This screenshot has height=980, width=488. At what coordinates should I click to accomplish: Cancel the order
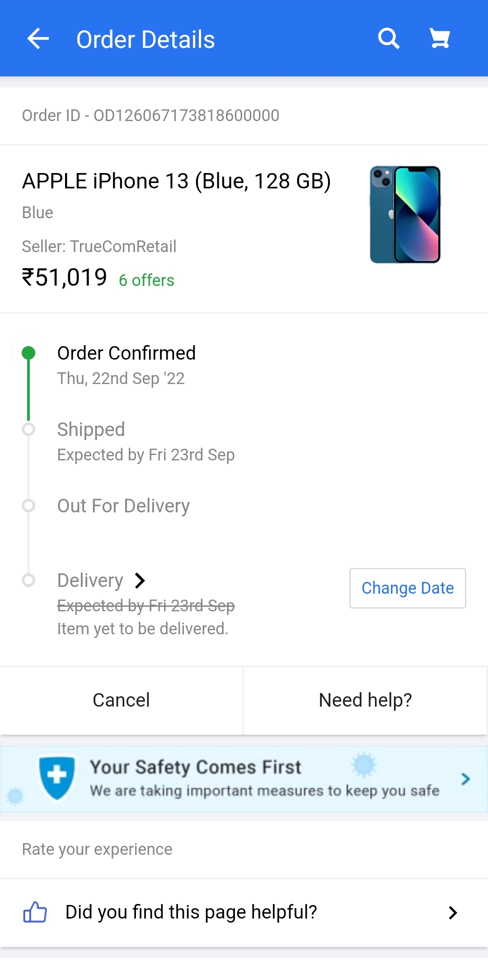point(121,700)
